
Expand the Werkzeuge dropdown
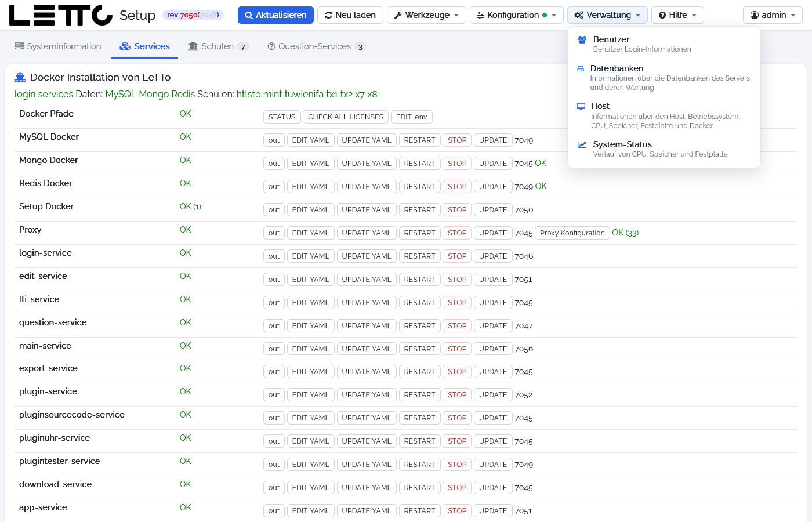pyautogui.click(x=426, y=15)
